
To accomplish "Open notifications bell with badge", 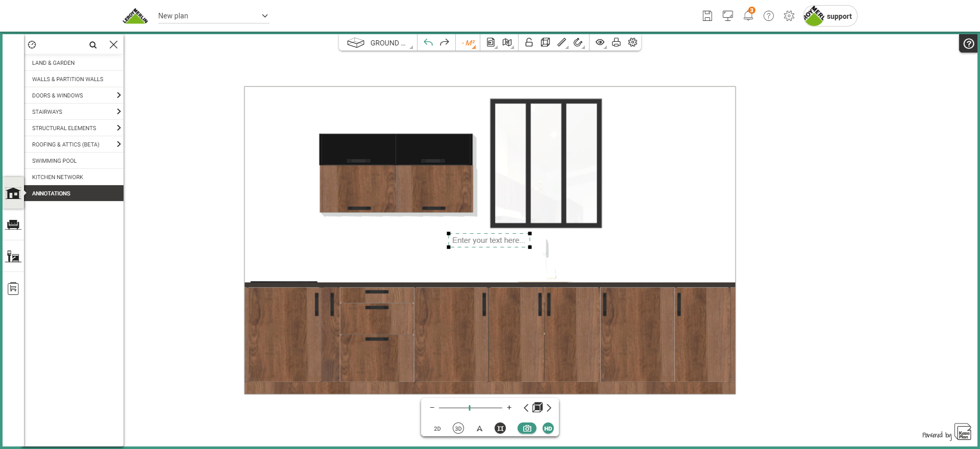I will click(x=748, y=15).
